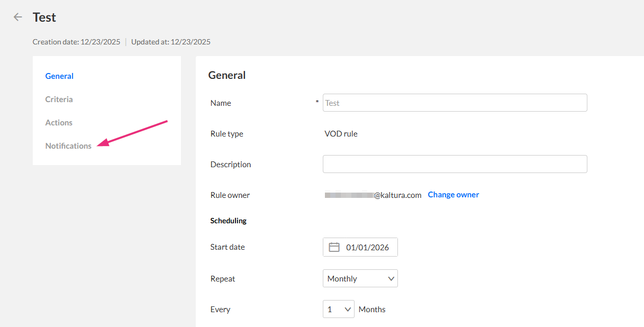Screen dimensions: 644x327
Task: Click the Test page title
Action: (x=44, y=17)
